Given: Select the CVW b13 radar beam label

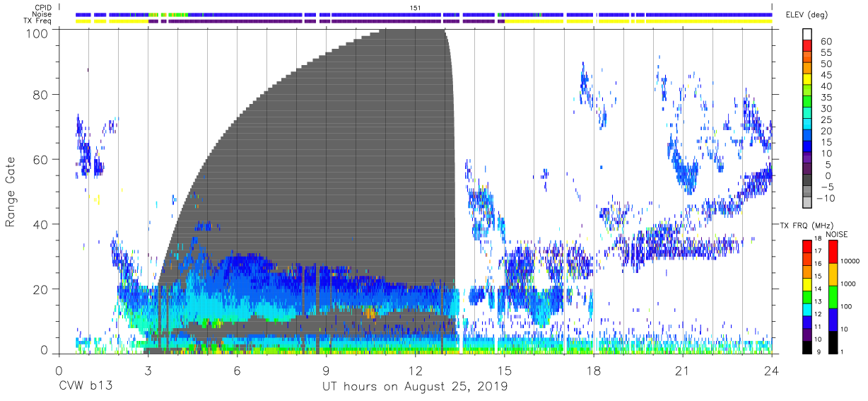Looking at the screenshot, I should [85, 387].
